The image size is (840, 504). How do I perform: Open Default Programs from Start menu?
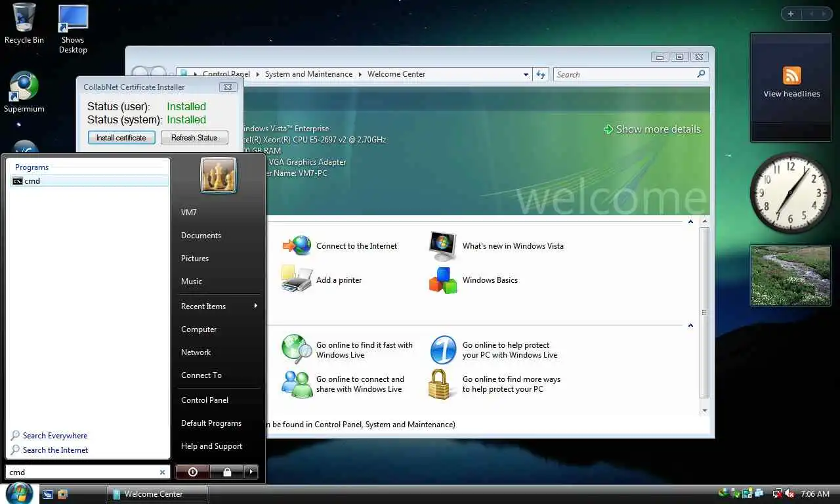211,423
